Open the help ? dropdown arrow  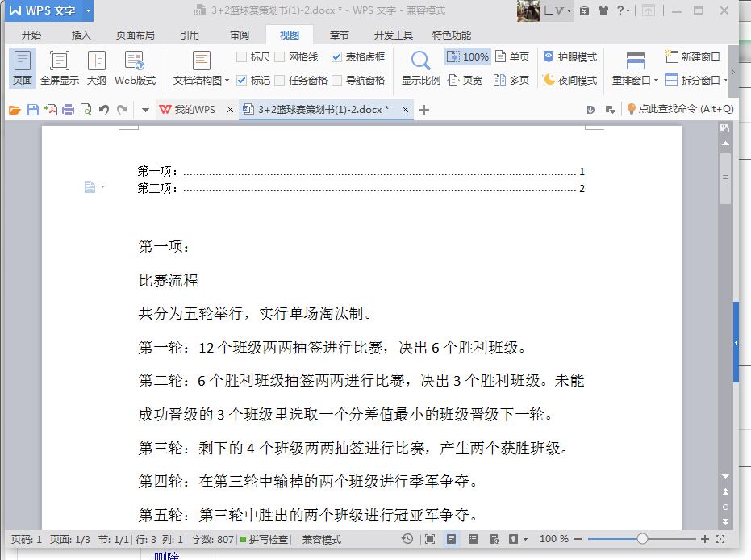[x=628, y=10]
